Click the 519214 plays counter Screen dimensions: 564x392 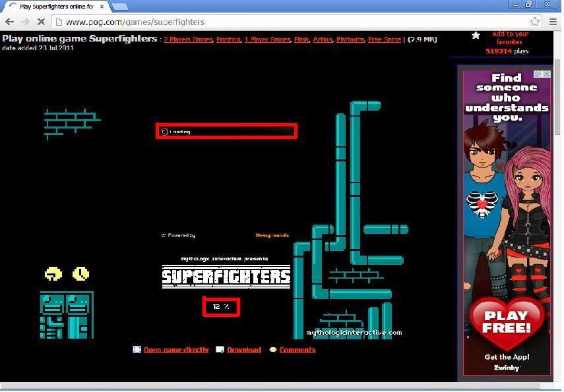point(507,51)
